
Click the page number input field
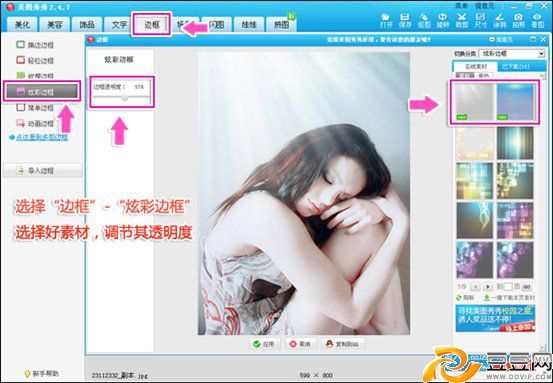(x=508, y=287)
